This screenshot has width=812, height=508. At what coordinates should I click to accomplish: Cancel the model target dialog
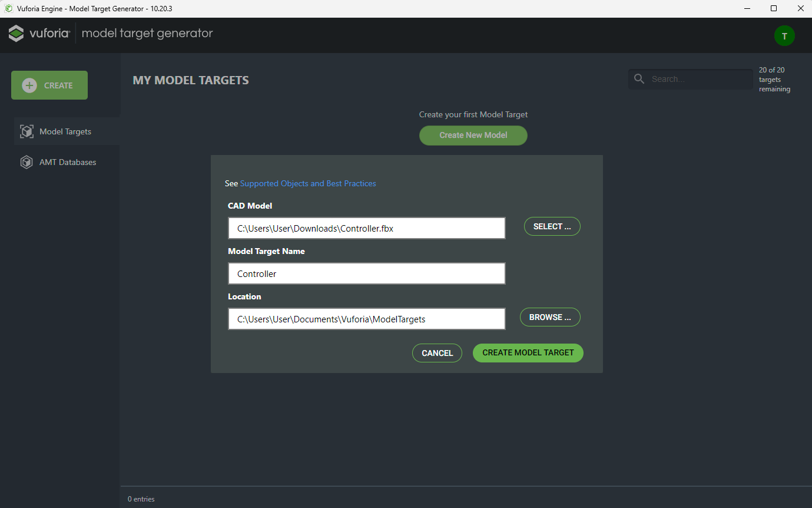coord(437,353)
